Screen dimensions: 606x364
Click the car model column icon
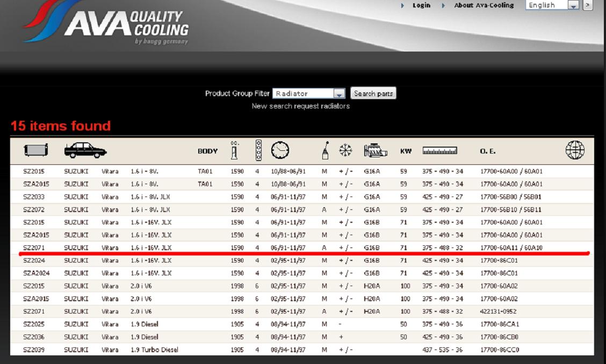pyautogui.click(x=85, y=150)
